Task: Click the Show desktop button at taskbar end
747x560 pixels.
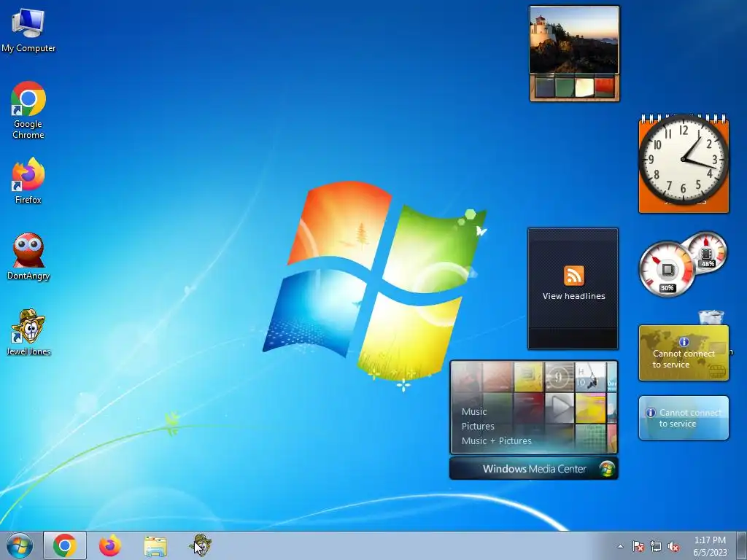Action: pos(742,546)
